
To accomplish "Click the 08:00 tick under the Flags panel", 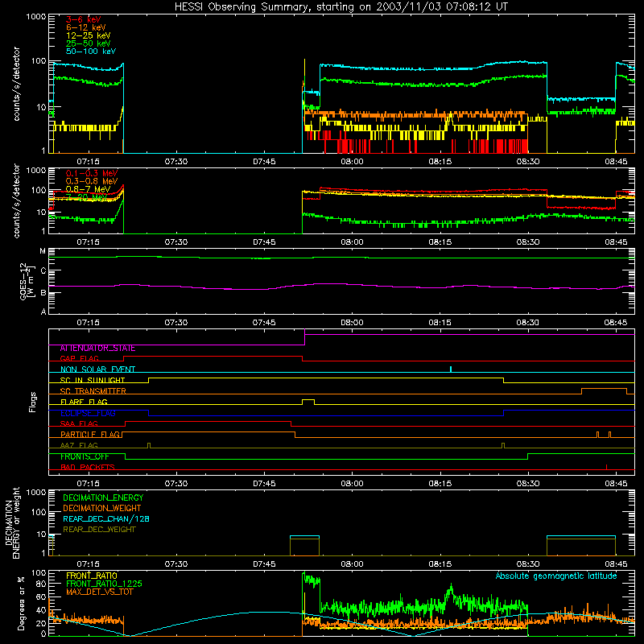I will pyautogui.click(x=352, y=484).
